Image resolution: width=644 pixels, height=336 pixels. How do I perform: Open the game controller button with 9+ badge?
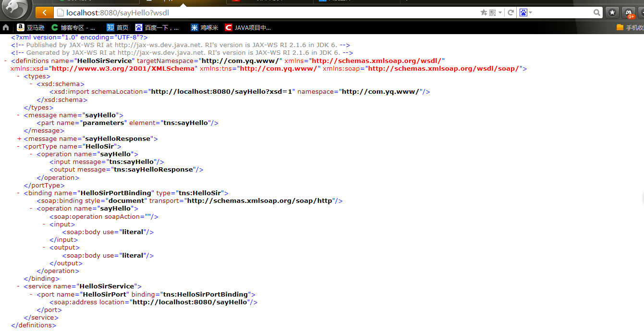click(629, 12)
